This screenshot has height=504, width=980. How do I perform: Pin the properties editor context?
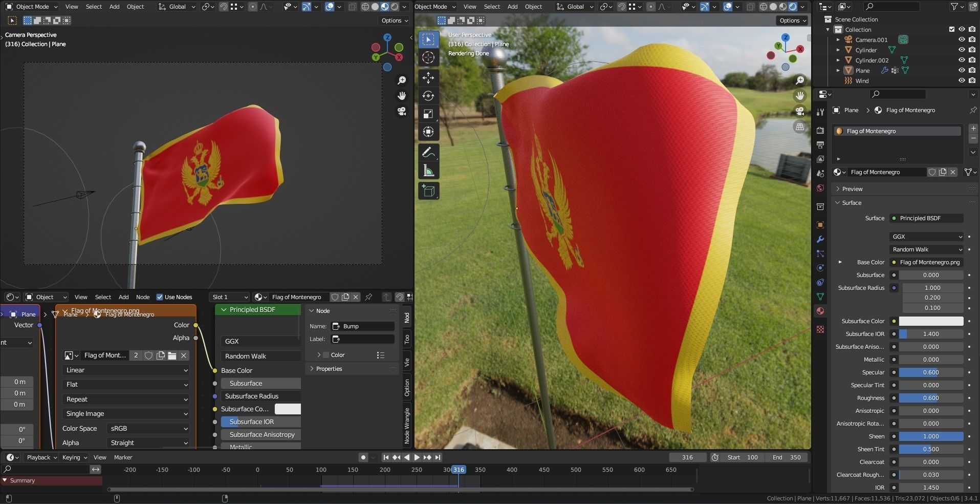973,110
